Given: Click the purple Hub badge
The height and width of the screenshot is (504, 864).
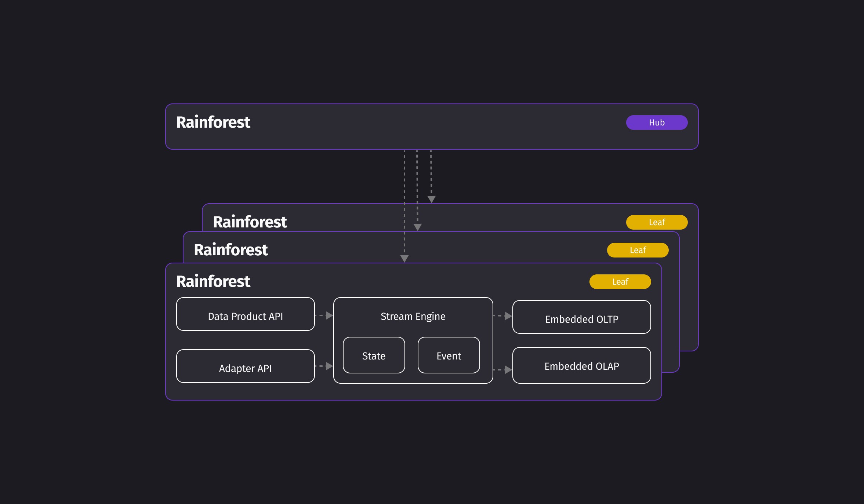Looking at the screenshot, I should click(x=657, y=123).
